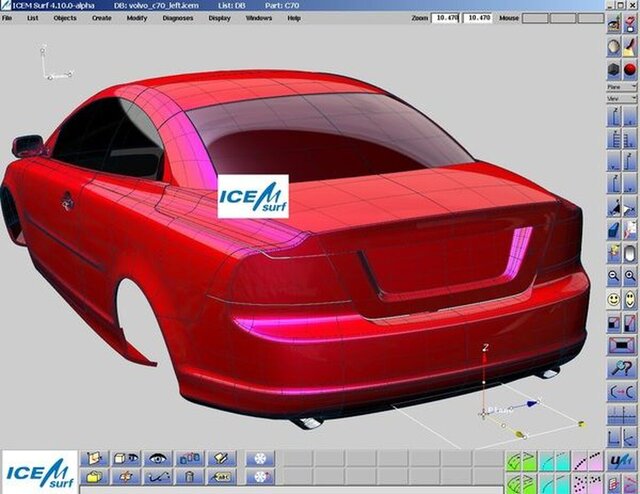640x494 pixels.
Task: Click the middle Mouse button box
Action: [x=563, y=18]
